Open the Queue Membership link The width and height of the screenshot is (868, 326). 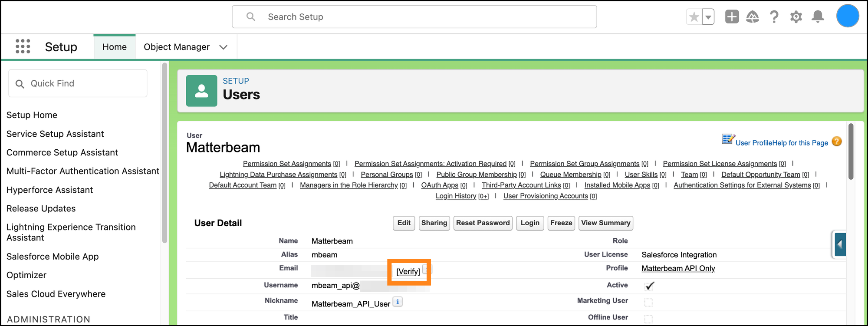(571, 175)
